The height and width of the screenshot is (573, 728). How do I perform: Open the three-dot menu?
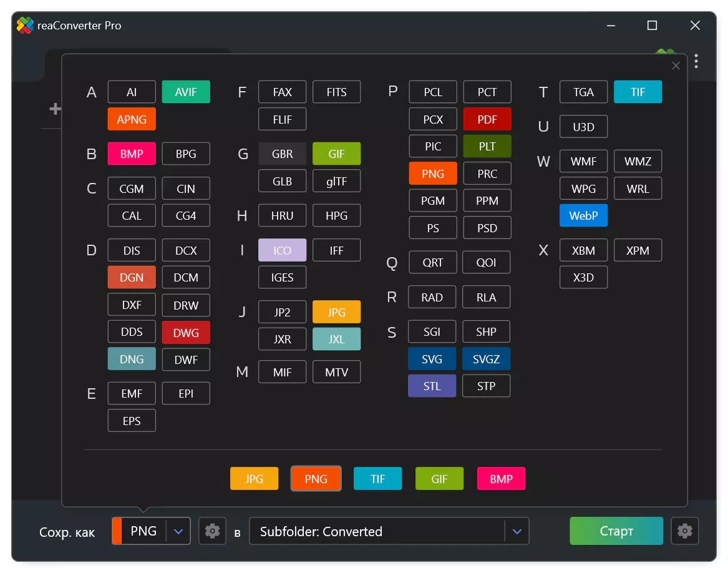coord(696,61)
